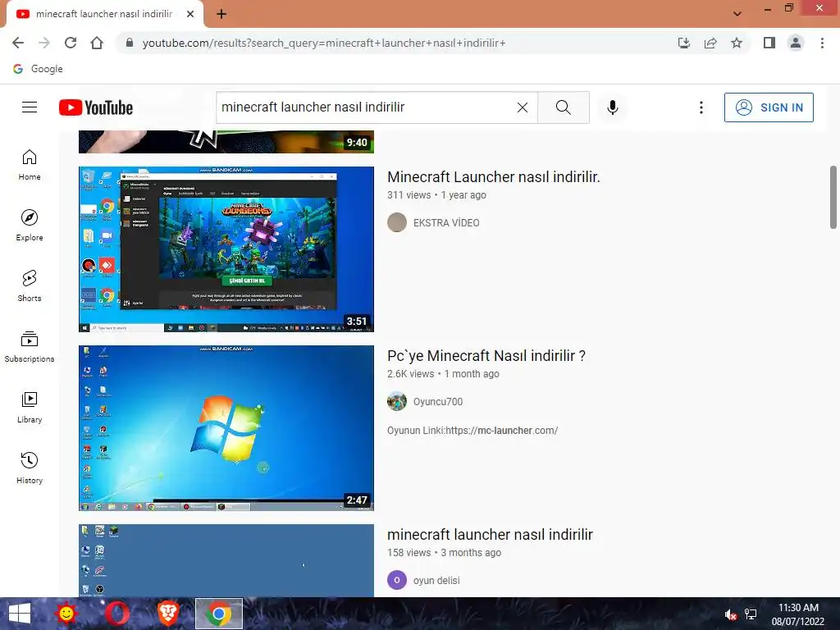The height and width of the screenshot is (630, 840).
Task: Open Explore in the sidebar
Action: coord(30,226)
